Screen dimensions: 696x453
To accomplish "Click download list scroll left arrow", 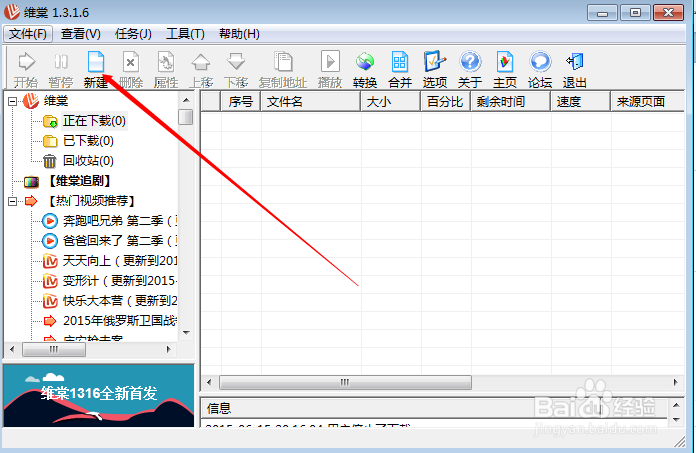I will 209,382.
